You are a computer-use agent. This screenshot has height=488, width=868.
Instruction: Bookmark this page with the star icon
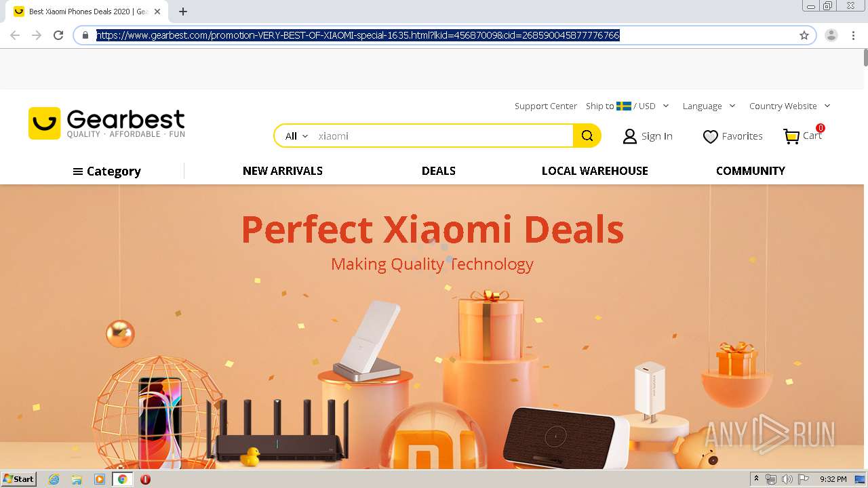click(x=804, y=35)
